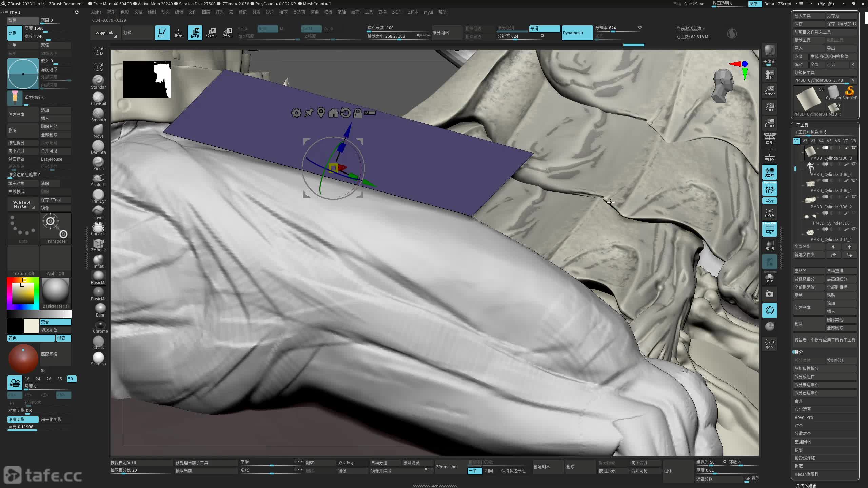
Task: Select the ClayBuildup brush icon
Action: point(98,98)
